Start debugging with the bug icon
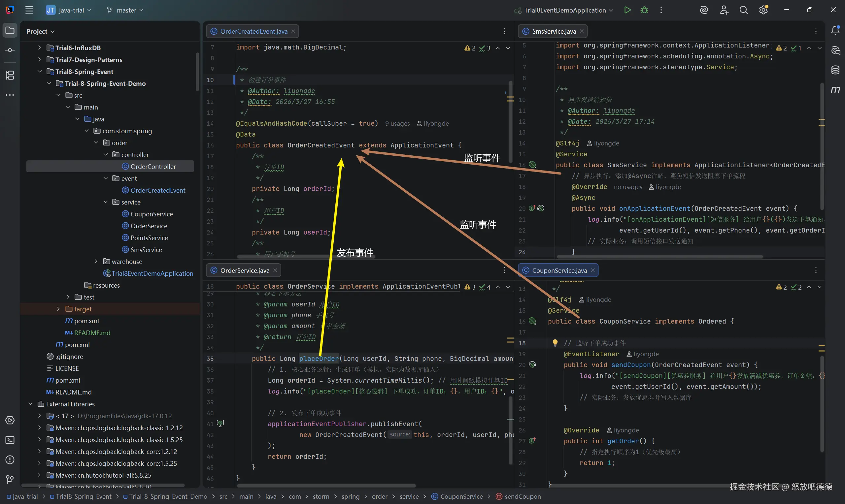The width and height of the screenshot is (845, 504). tap(644, 10)
